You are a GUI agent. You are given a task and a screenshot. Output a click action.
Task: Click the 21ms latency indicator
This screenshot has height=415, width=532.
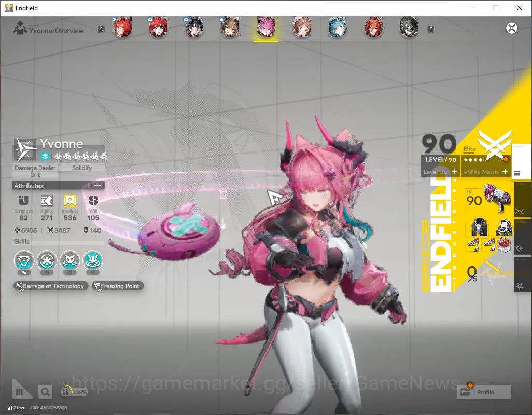(16, 408)
